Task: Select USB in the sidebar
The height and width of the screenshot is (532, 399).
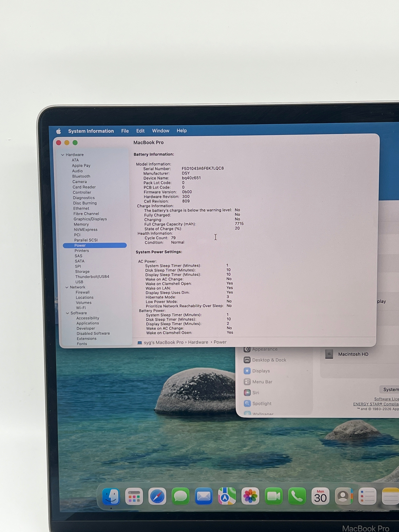Action: [79, 282]
